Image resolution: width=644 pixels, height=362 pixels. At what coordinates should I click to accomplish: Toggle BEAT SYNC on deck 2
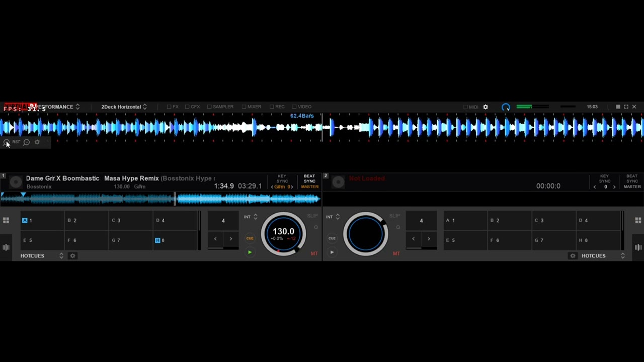[632, 178]
